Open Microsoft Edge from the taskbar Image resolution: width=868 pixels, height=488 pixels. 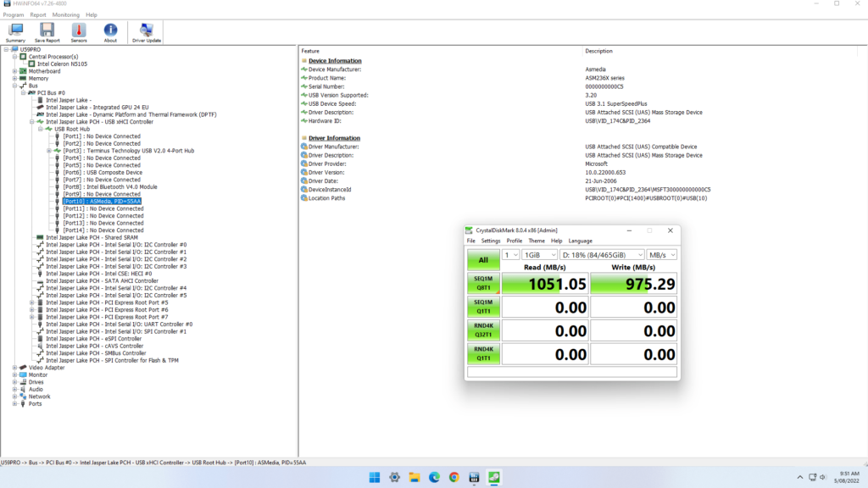point(434,477)
